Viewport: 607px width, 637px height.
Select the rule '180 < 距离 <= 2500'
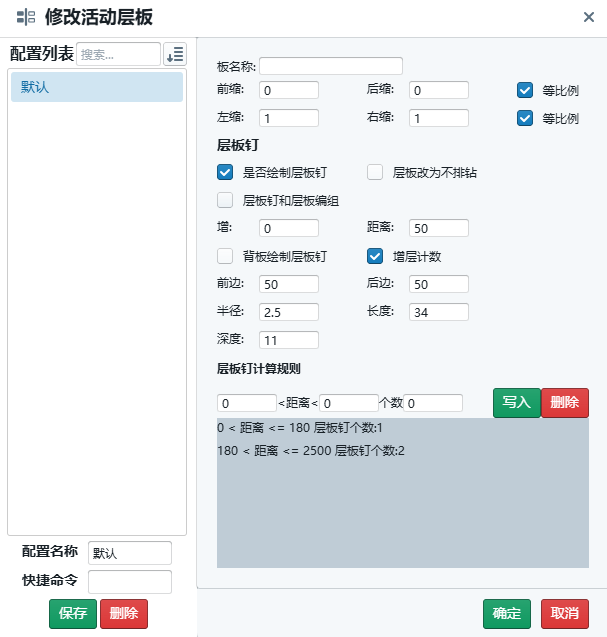311,451
